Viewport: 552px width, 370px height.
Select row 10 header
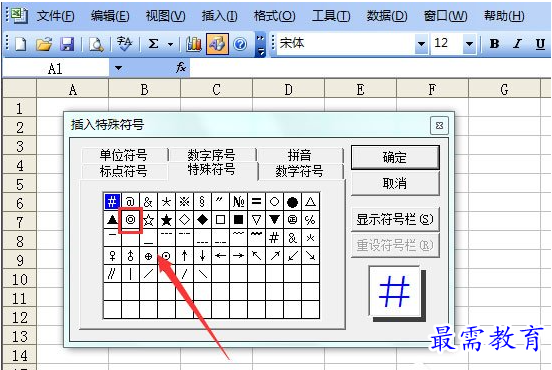pyautogui.click(x=19, y=280)
